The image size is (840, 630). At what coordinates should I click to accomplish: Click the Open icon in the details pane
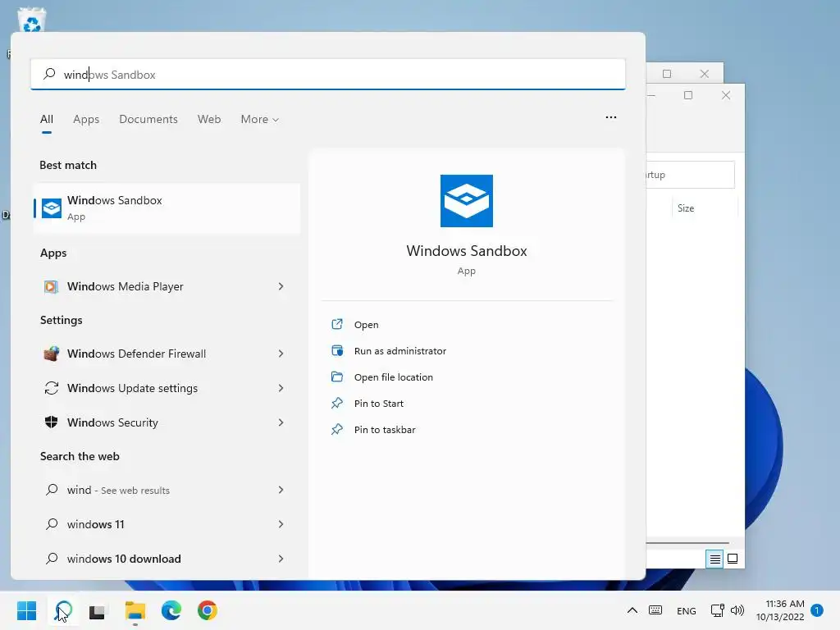[337, 324]
